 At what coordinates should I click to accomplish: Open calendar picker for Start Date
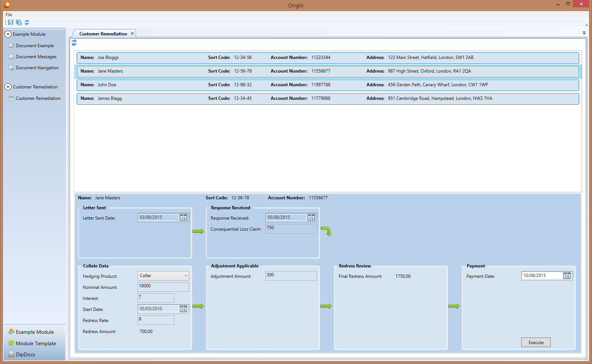pos(183,309)
